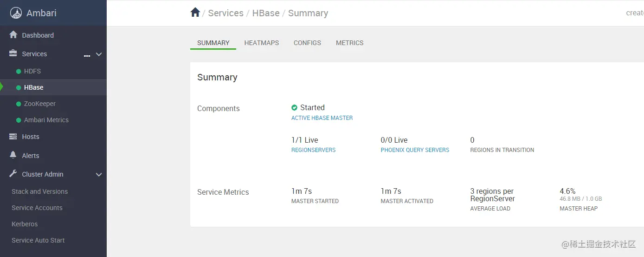
Task: Open the PHOENIX QUERY SERVERS link
Action: 415,150
